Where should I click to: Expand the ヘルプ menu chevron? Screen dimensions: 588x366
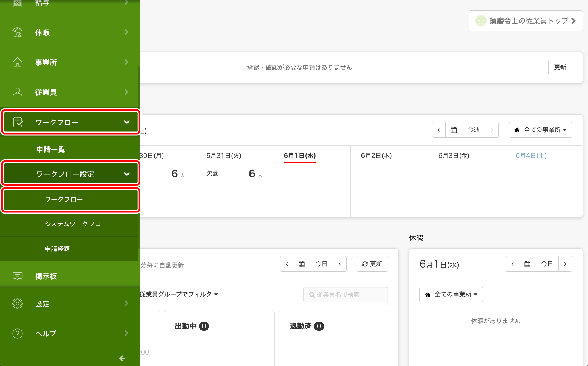tap(126, 333)
